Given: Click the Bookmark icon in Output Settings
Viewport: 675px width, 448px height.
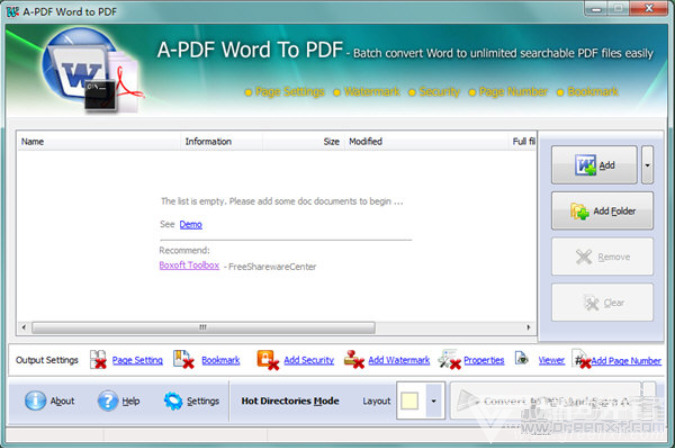Looking at the screenshot, I should click(x=183, y=359).
